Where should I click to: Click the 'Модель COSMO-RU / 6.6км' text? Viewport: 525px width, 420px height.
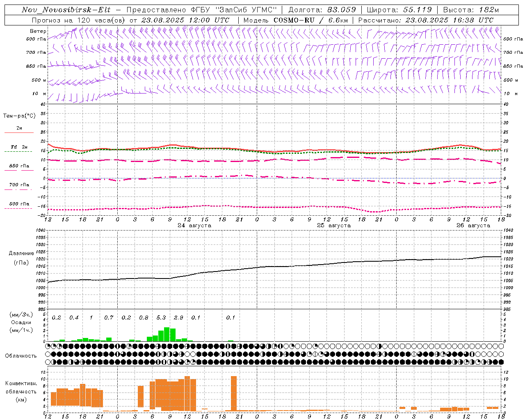[296, 20]
